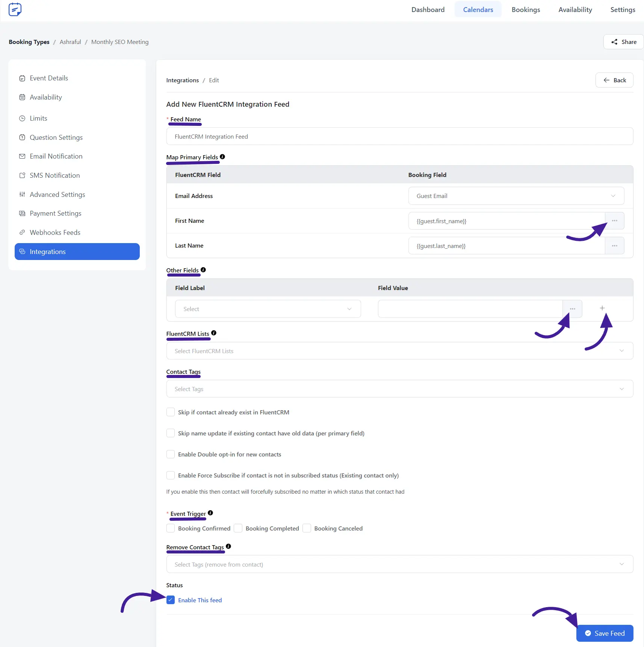Select Event Details in the sidebar
The width and height of the screenshot is (644, 647).
tap(77, 78)
